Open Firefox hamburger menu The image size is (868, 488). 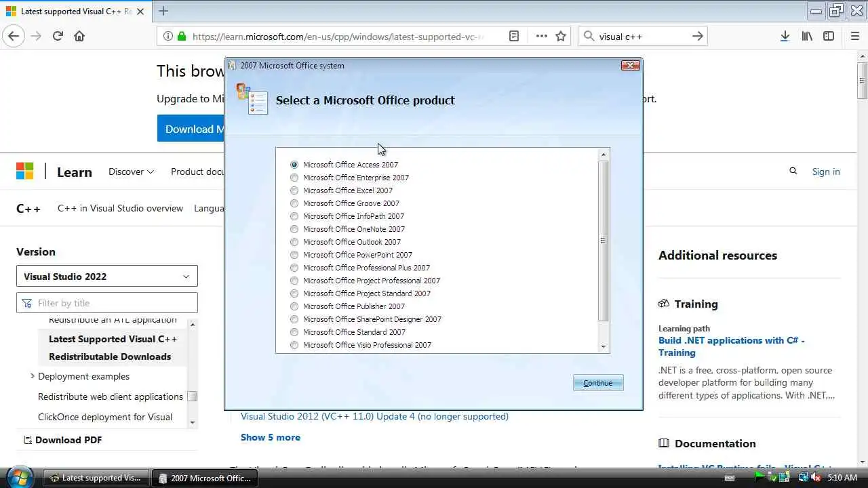[854, 36]
